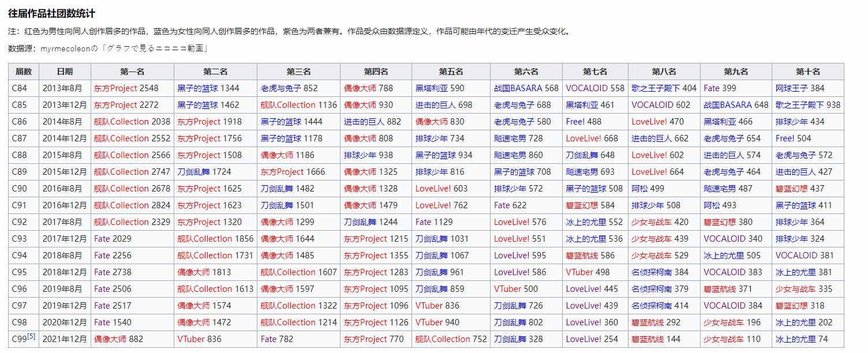Open 刀剑乱舞 in the C88 row
868x353 pixels.
click(x=582, y=155)
